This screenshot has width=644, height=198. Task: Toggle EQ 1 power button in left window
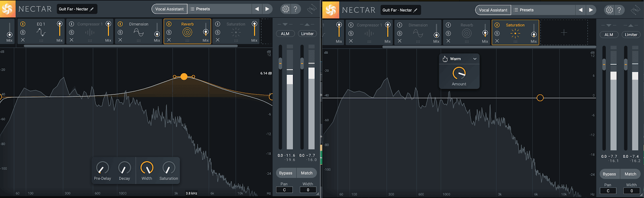pyautogui.click(x=23, y=24)
